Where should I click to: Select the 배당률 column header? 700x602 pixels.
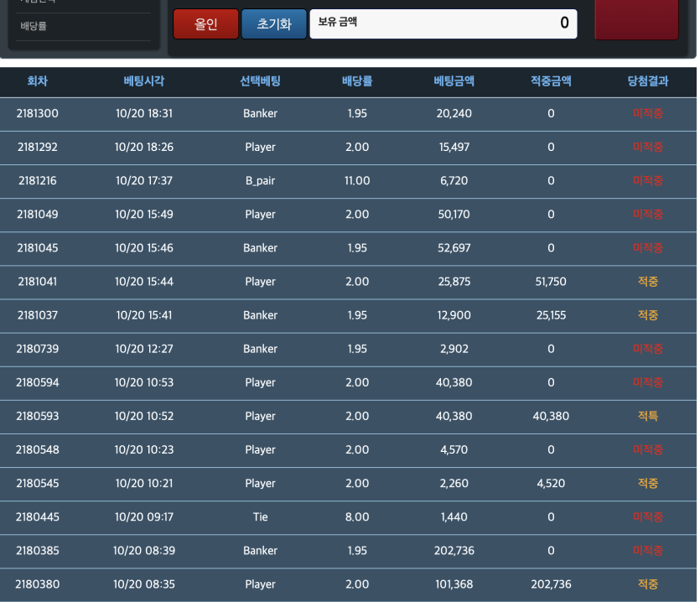click(x=357, y=81)
